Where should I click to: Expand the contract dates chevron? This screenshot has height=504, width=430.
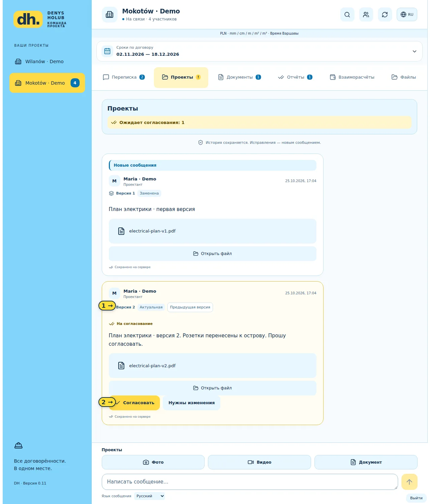[x=414, y=51]
